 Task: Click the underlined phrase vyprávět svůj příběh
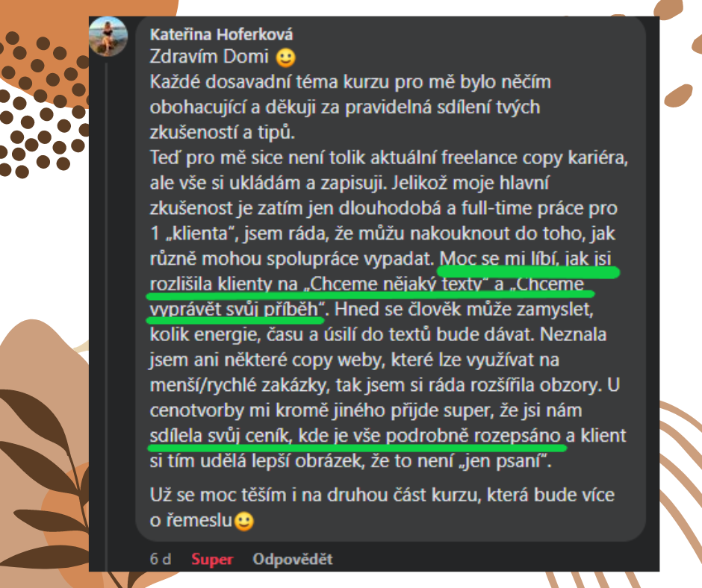click(234, 309)
